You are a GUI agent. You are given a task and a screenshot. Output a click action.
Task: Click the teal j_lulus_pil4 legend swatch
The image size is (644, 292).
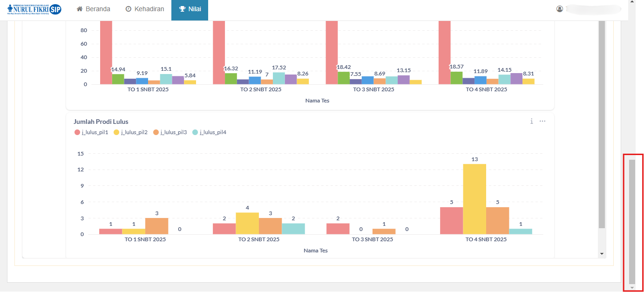point(195,132)
